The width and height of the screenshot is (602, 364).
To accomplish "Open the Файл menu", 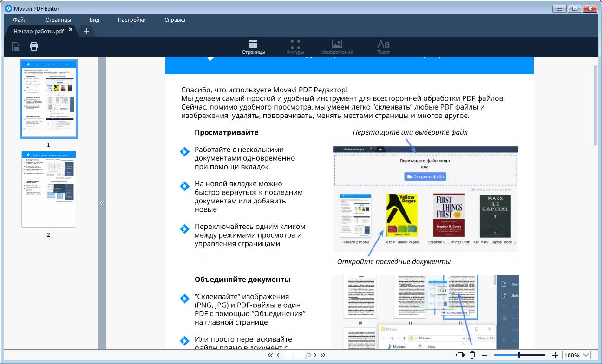I will click(x=20, y=20).
